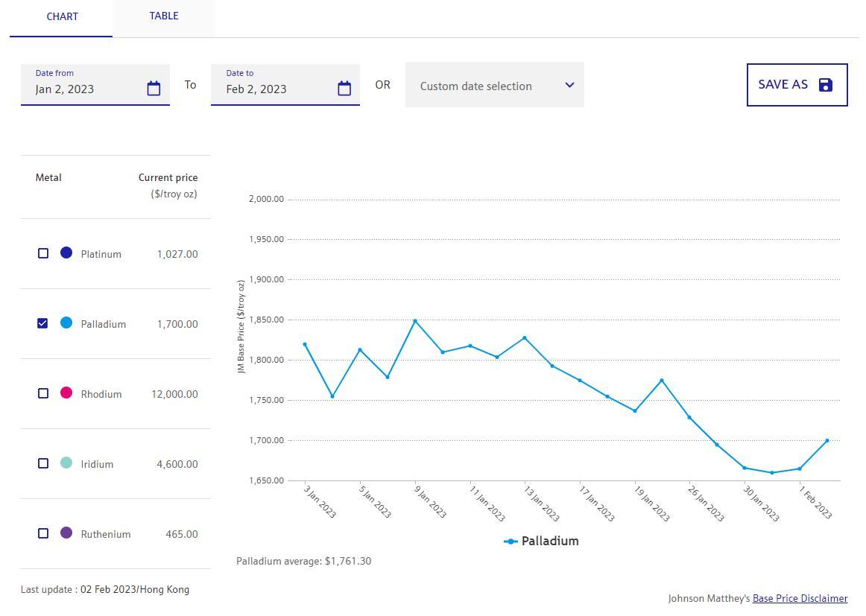Viewport: 866px width, 616px height.
Task: Click the chevron arrow in Custom date selection
Action: pos(569,85)
